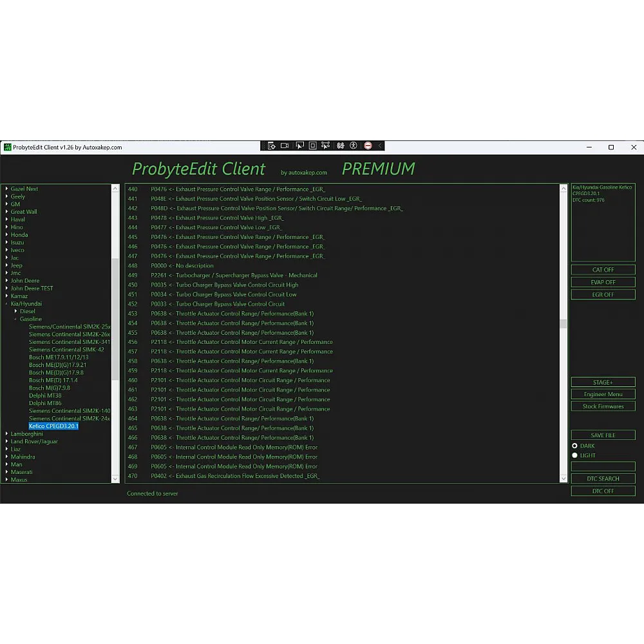Select the LIGHT theme radio button
Screen dimensions: 644x644
tap(575, 455)
